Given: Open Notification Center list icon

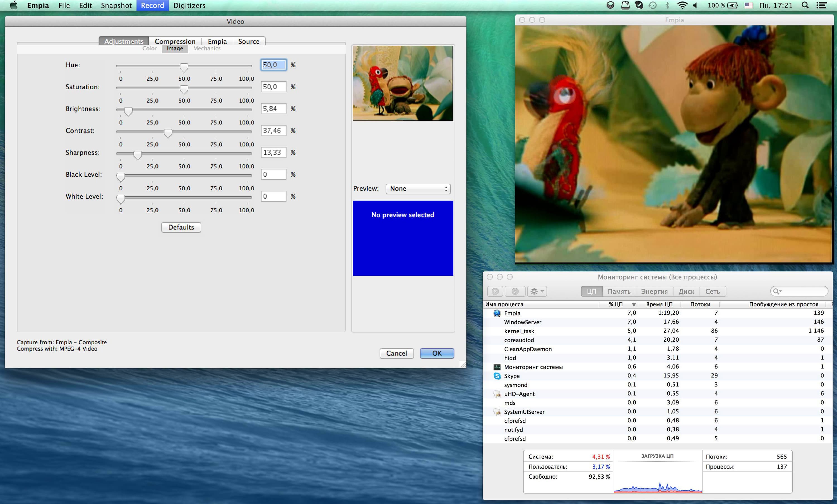Looking at the screenshot, I should point(821,5).
